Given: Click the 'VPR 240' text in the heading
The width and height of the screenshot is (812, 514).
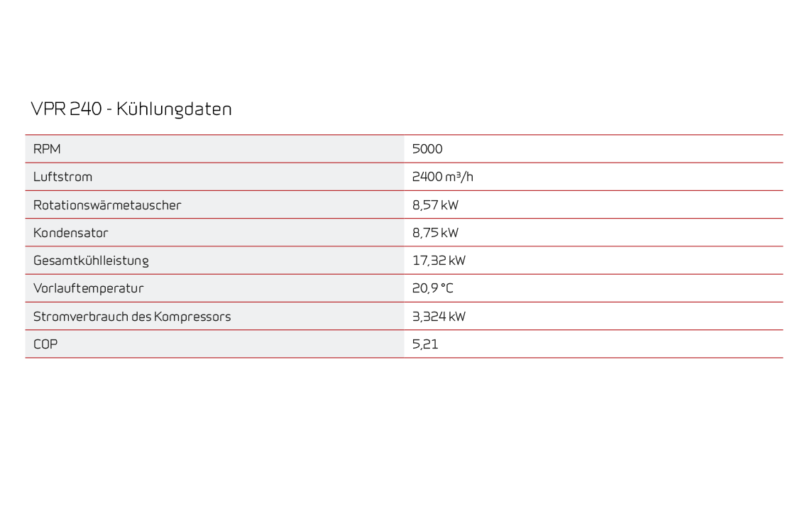Looking at the screenshot, I should pyautogui.click(x=66, y=109).
